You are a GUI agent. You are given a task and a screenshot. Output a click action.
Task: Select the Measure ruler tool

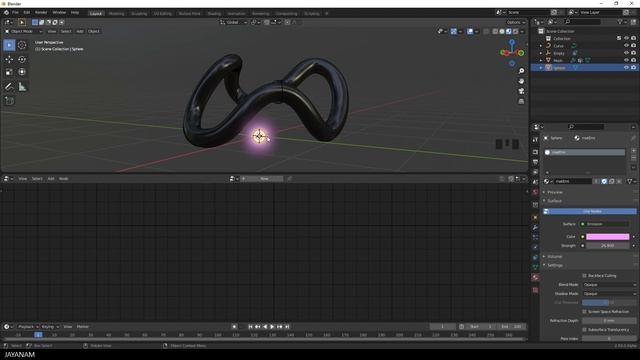(22, 87)
